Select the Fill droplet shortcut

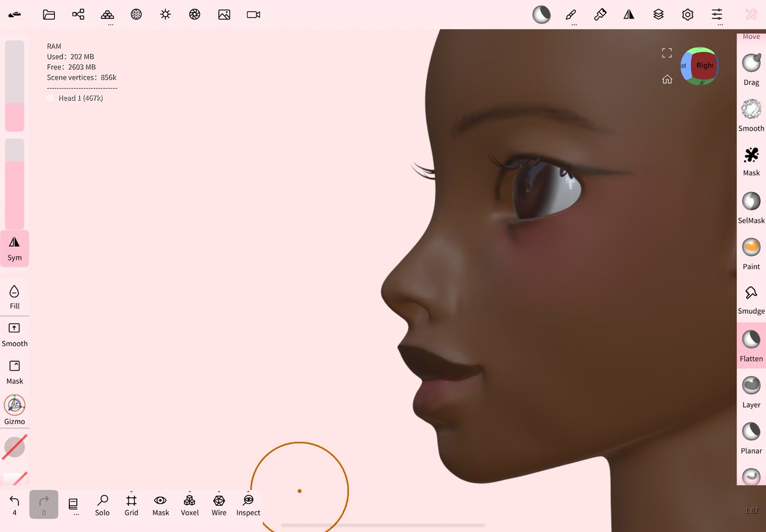[15, 297]
